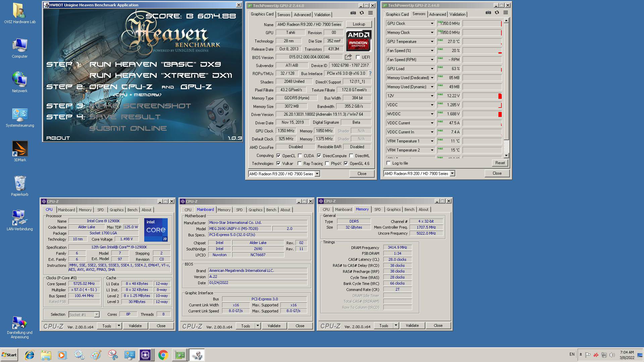Open Windows Explorer from the taskbar
The width and height of the screenshot is (644, 362).
(46, 355)
